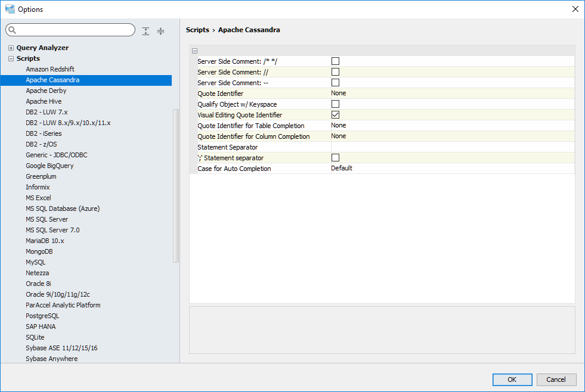This screenshot has height=392, width=585.
Task: Click the Statement Separator value field
Action: point(452,147)
